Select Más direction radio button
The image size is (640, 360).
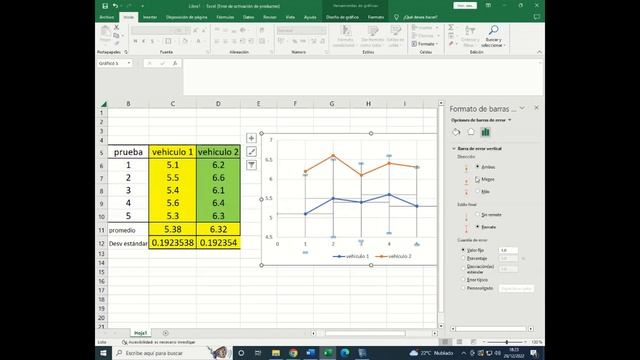tap(477, 191)
